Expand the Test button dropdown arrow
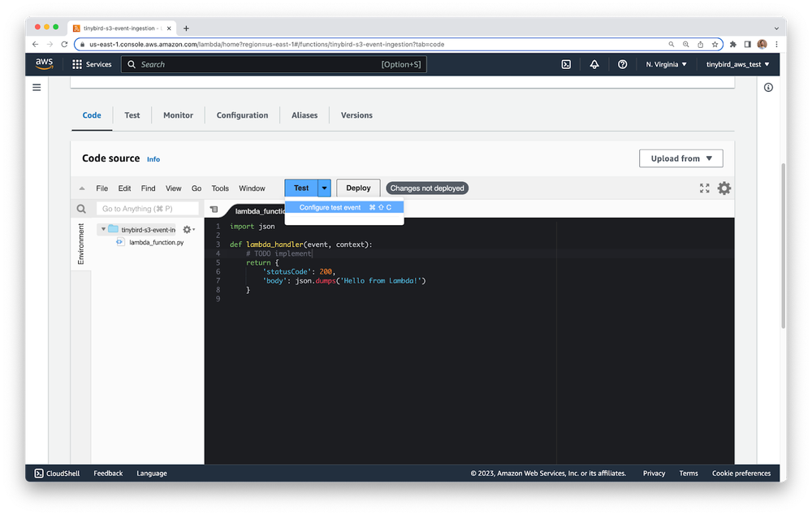The height and width of the screenshot is (515, 812). click(x=324, y=188)
